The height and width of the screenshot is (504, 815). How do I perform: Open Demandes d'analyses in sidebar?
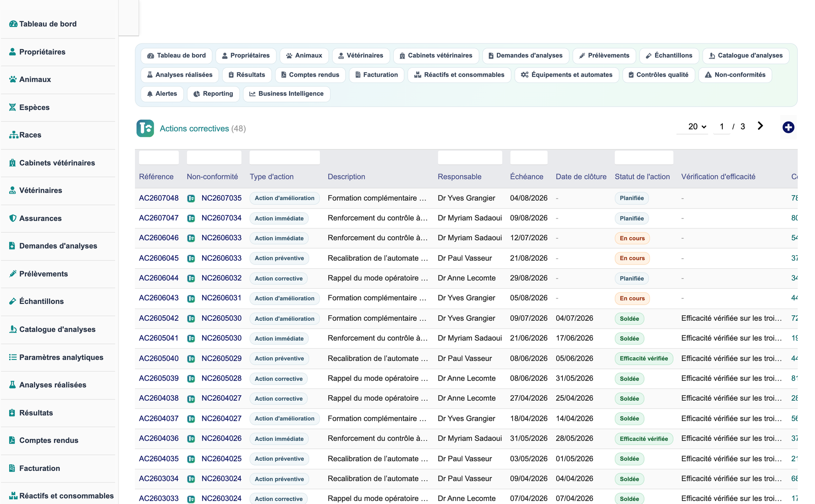58,246
